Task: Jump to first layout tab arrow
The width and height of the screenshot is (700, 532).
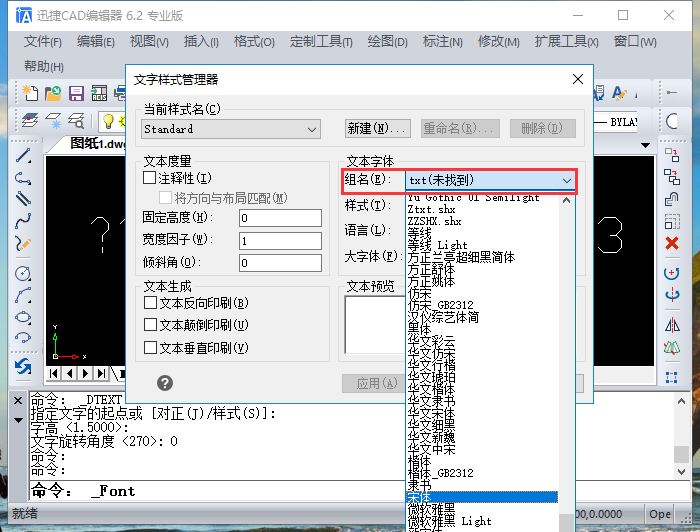Action: (54, 373)
